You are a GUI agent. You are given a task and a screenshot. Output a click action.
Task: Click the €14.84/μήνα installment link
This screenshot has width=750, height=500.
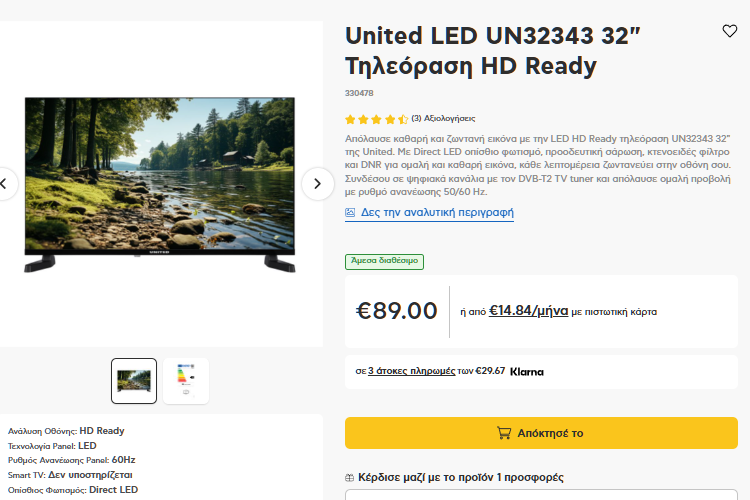coord(528,311)
